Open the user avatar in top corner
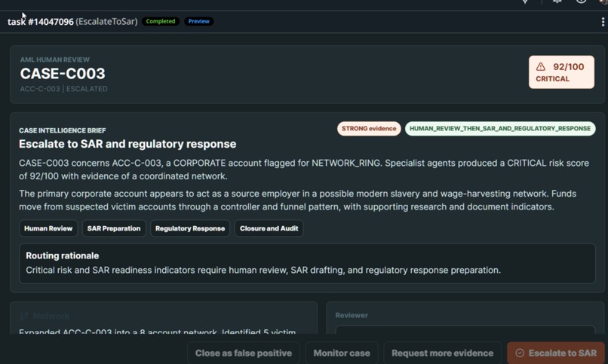This screenshot has width=608, height=364. coord(603,2)
